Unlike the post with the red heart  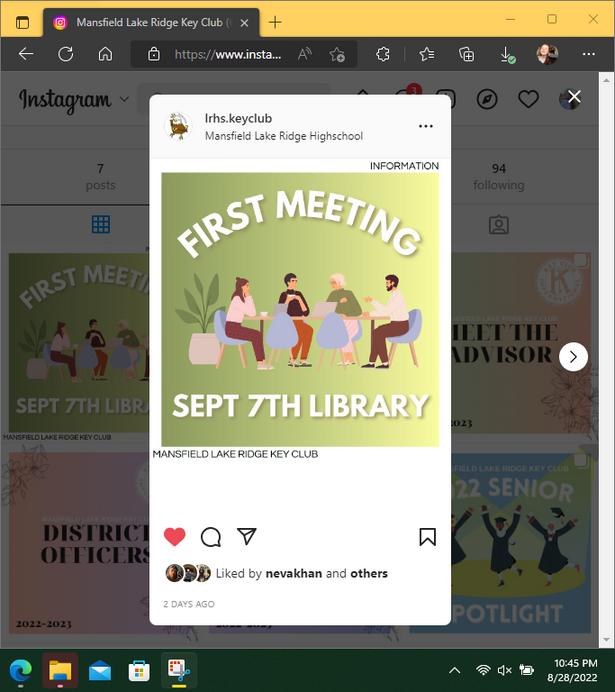[x=175, y=537]
